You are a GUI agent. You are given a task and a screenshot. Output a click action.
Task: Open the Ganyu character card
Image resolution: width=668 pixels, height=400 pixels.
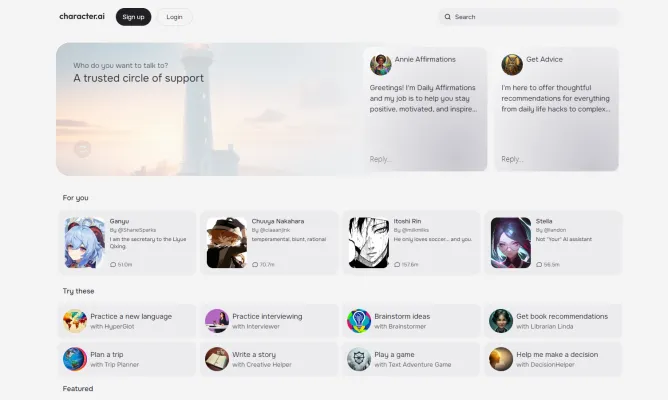(x=128, y=243)
